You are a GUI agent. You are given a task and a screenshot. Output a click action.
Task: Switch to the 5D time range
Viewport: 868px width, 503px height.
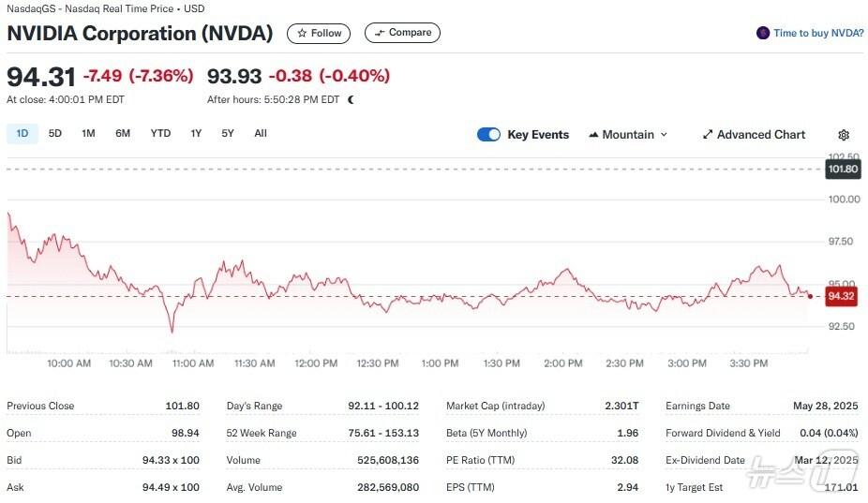click(x=55, y=133)
